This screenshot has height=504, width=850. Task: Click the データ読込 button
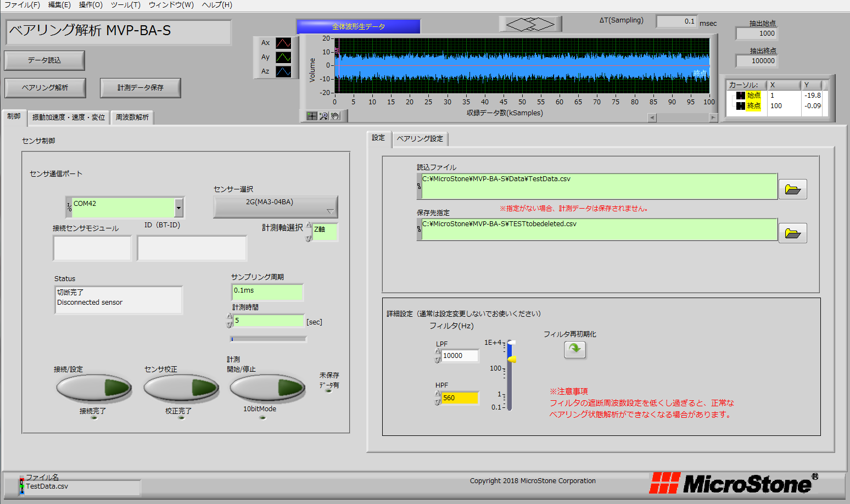(x=44, y=60)
